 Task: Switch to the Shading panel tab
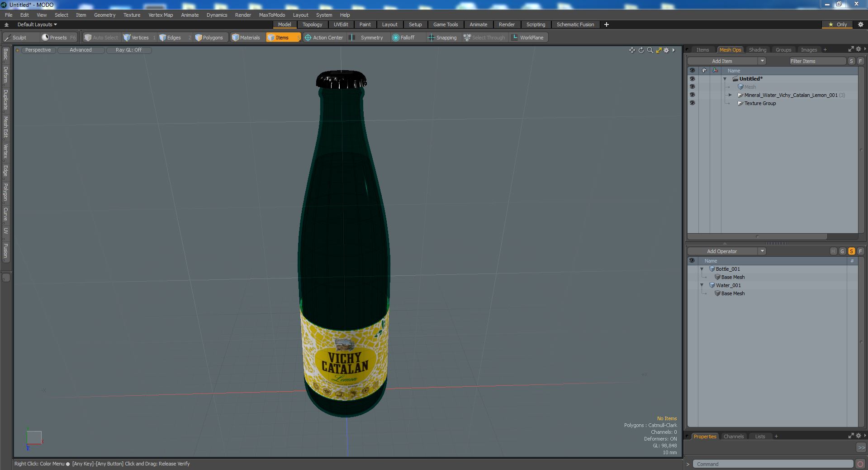pos(757,50)
